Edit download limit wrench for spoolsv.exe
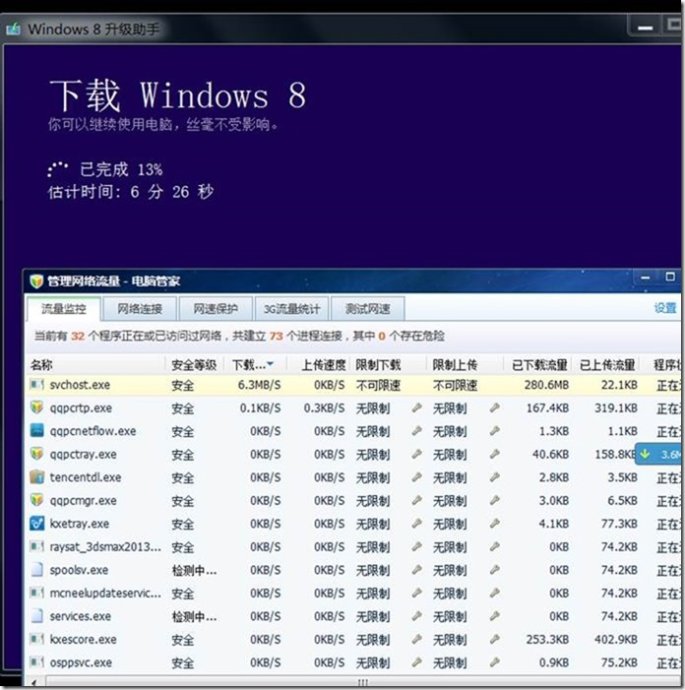The image size is (685, 690). click(417, 570)
